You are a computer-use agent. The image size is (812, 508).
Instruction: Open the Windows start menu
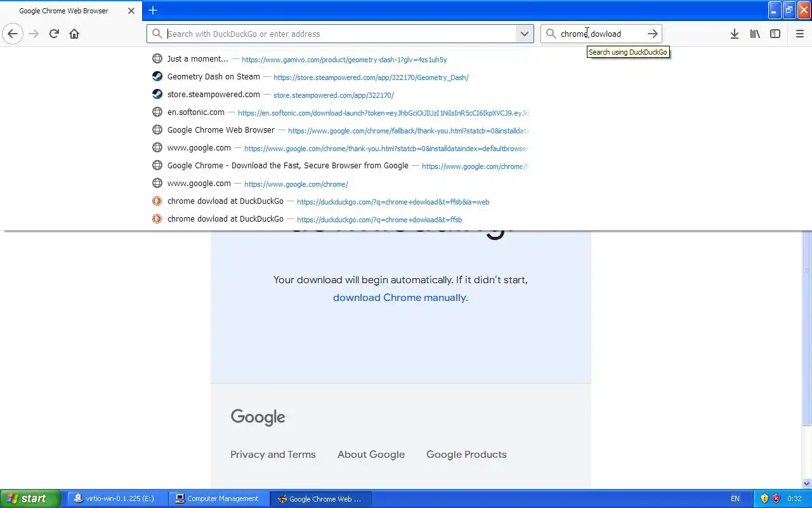(30, 498)
